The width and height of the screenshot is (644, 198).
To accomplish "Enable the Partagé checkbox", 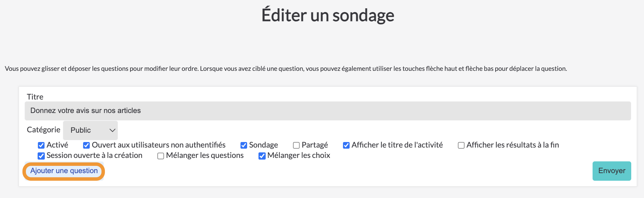I will click(296, 145).
